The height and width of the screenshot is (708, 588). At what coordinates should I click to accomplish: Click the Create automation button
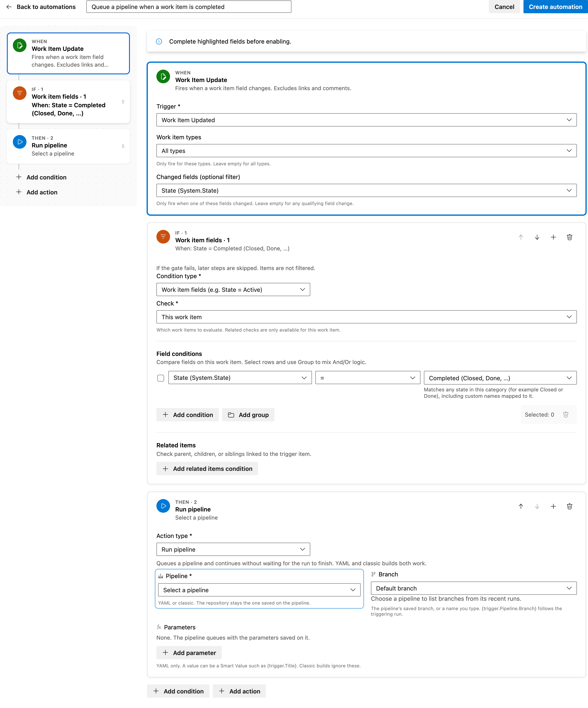[x=556, y=7]
